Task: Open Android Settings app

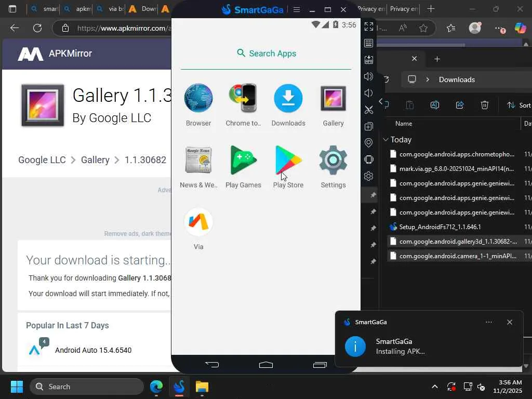Action: (333, 160)
